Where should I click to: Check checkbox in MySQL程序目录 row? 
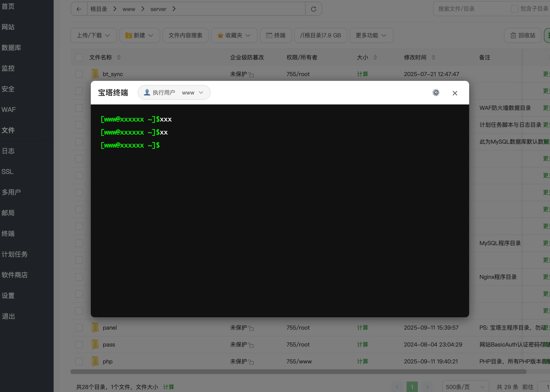(79, 243)
